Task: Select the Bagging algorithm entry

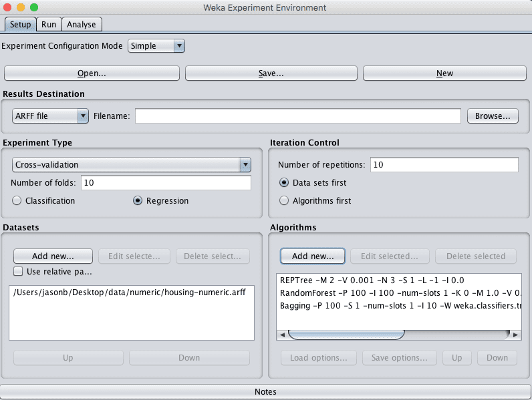Action: [x=399, y=305]
